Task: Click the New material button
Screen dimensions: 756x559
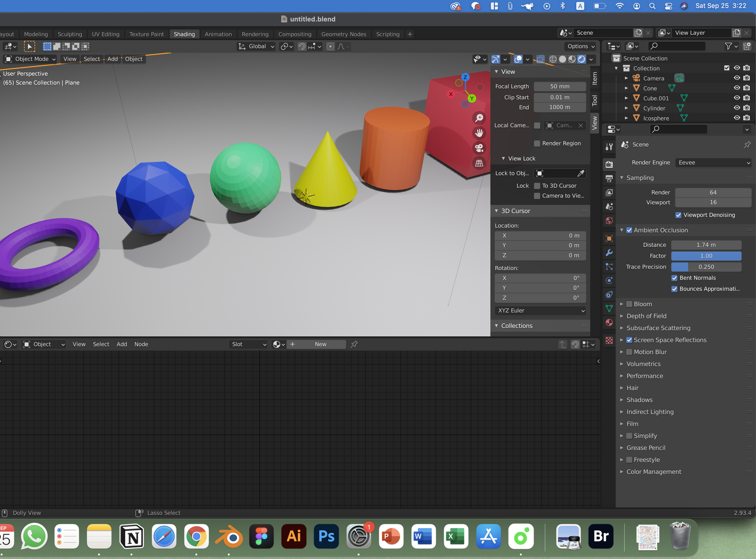Action: [x=317, y=344]
